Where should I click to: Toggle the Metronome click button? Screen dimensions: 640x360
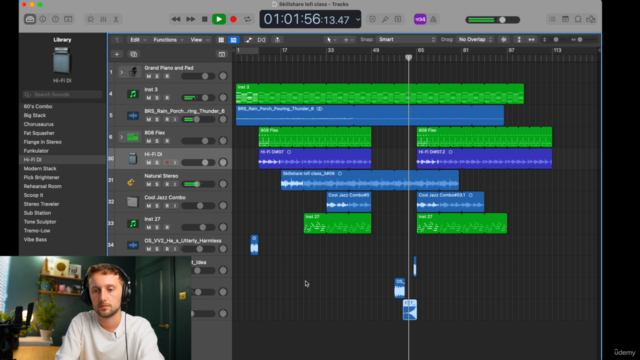433,19
